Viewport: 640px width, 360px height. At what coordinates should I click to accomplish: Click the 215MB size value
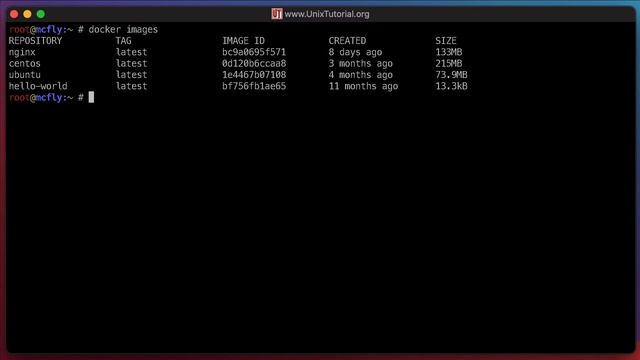(x=449, y=64)
